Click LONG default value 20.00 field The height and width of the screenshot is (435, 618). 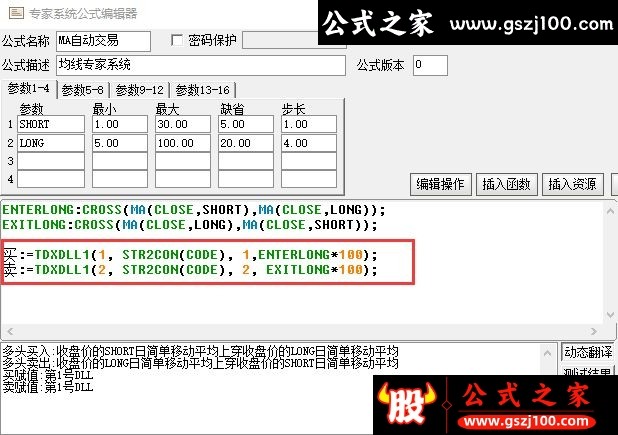[246, 143]
